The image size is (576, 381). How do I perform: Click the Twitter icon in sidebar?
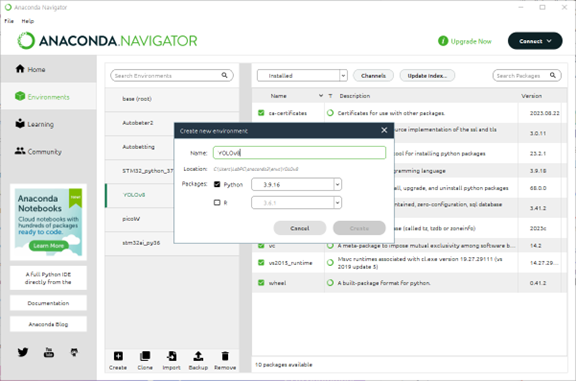23,352
